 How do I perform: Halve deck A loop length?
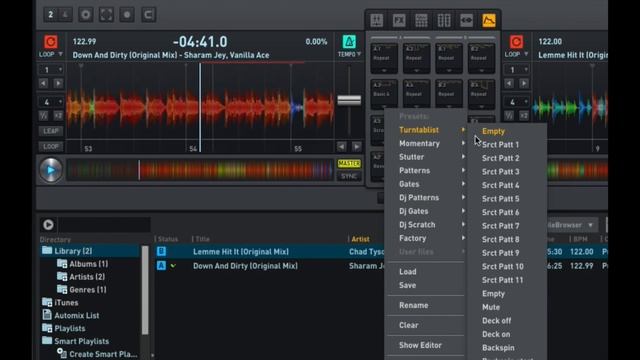point(43,116)
